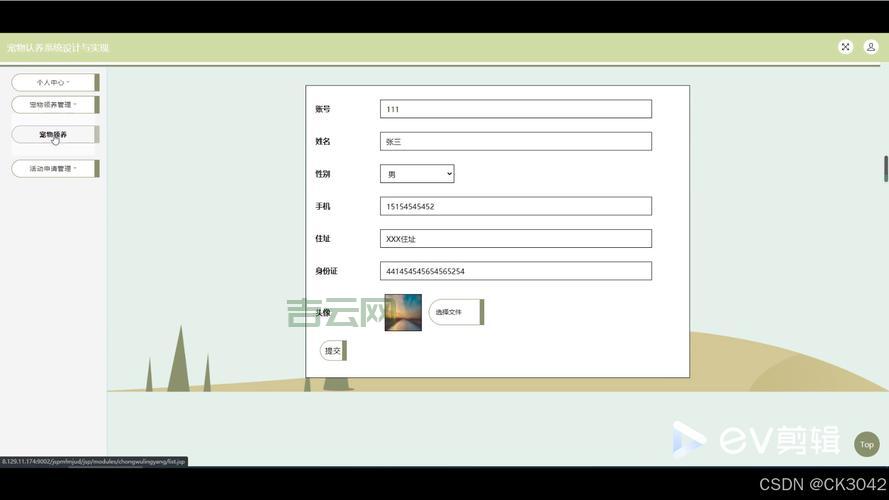Click the 姓名 input field containing 张三
The width and height of the screenshot is (889, 500).
515,142
